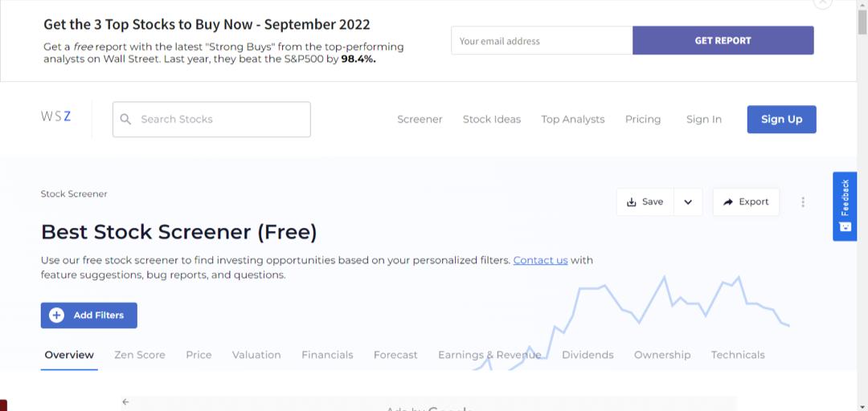Image resolution: width=868 pixels, height=411 pixels.
Task: Click the WSZ logo
Action: [56, 116]
